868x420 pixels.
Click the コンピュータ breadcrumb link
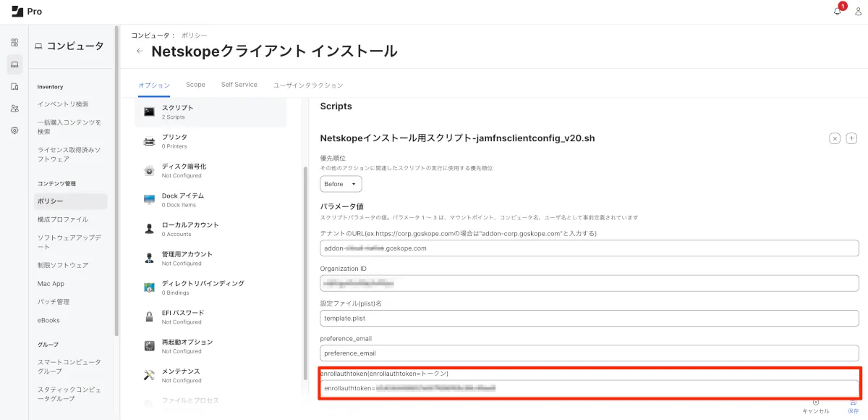click(x=150, y=35)
